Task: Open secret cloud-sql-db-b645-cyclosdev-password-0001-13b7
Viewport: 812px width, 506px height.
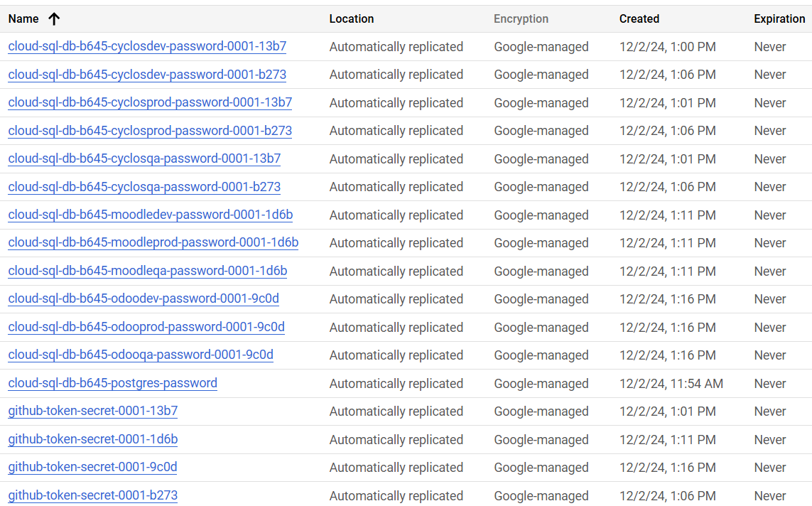Action: click(147, 46)
